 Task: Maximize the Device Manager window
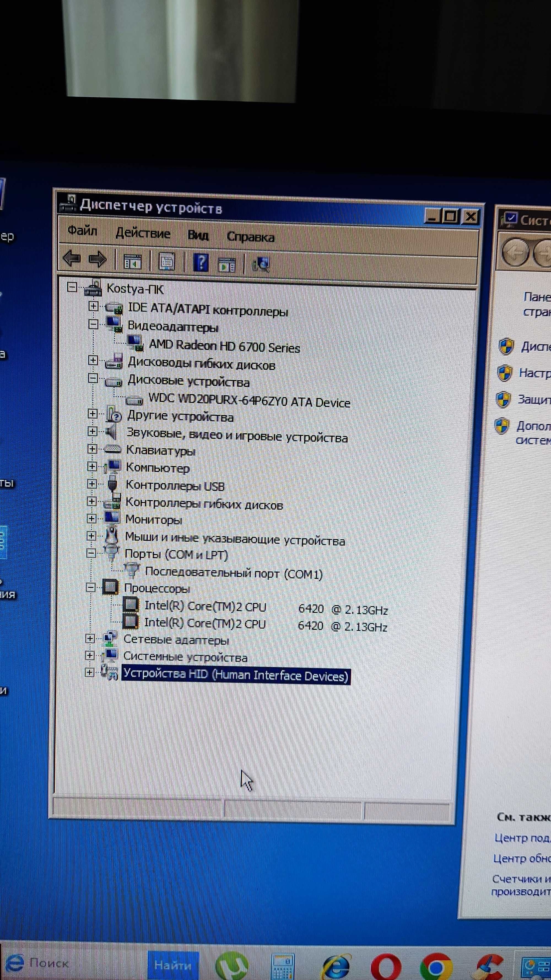pos(451,216)
